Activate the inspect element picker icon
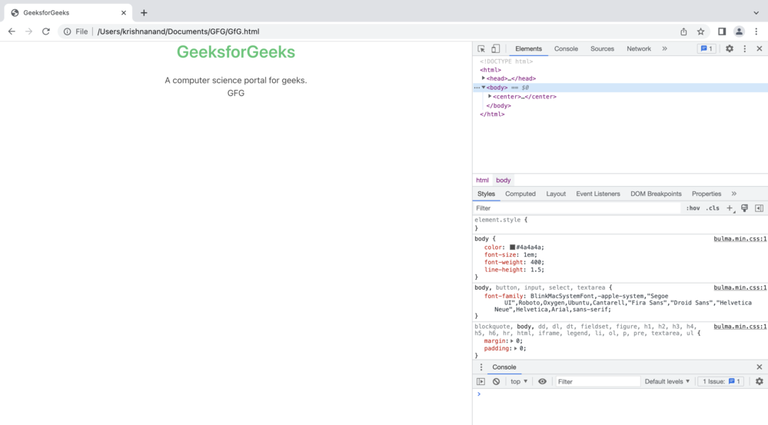The image size is (768, 425). (481, 48)
